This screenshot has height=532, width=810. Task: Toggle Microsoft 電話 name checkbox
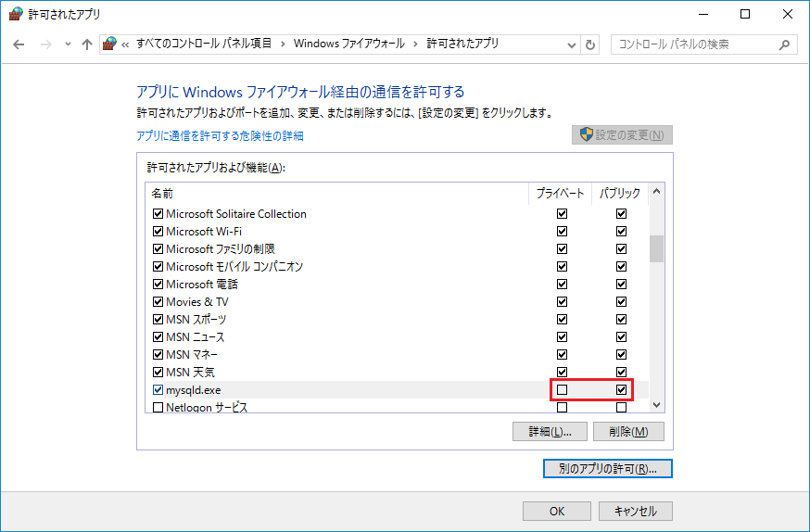[x=158, y=285]
